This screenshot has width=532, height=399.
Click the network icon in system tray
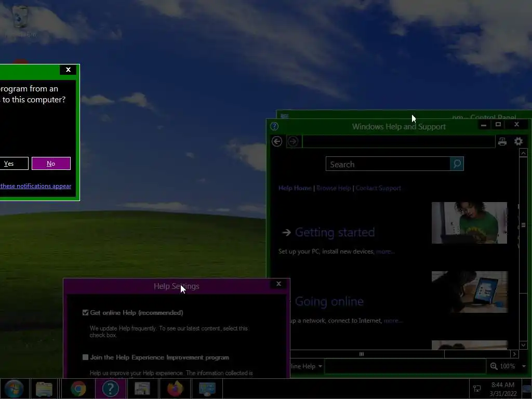tap(477, 389)
